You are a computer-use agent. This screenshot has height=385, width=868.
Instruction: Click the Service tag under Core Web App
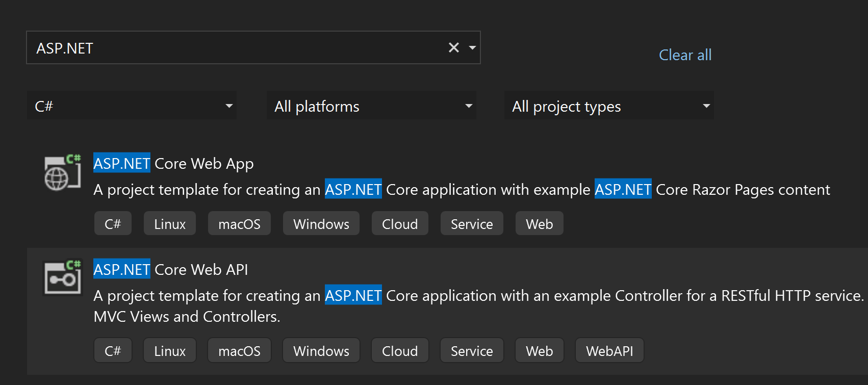click(x=472, y=224)
